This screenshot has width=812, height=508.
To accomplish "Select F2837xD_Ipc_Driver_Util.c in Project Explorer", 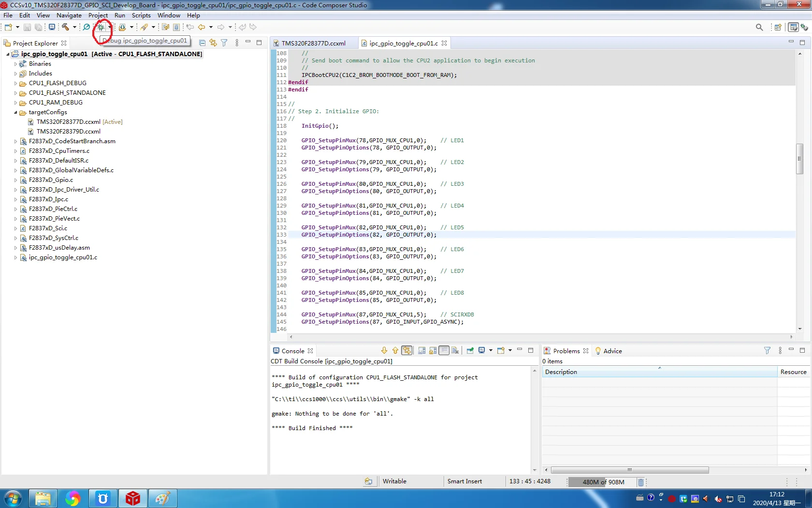I will [64, 190].
